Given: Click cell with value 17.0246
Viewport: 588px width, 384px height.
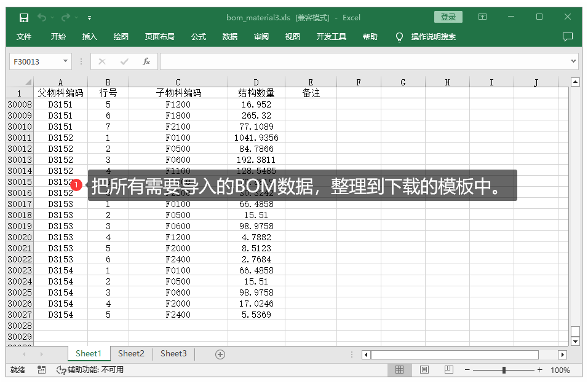Looking at the screenshot, I should point(256,304).
